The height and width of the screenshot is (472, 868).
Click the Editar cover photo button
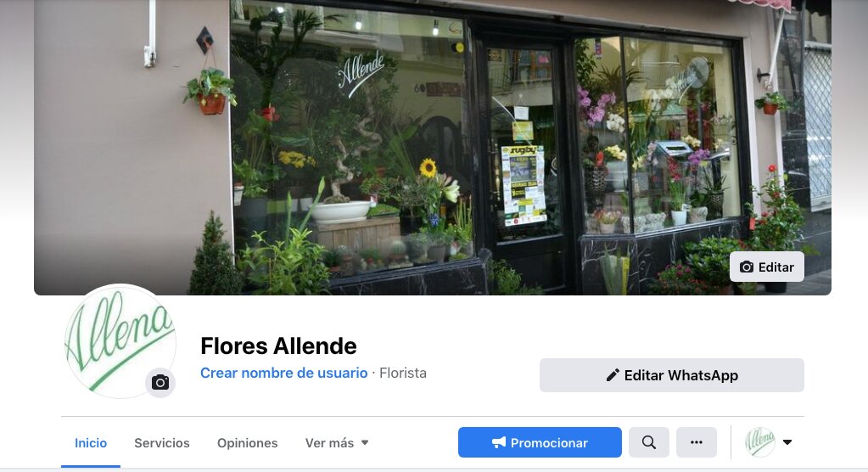click(767, 267)
